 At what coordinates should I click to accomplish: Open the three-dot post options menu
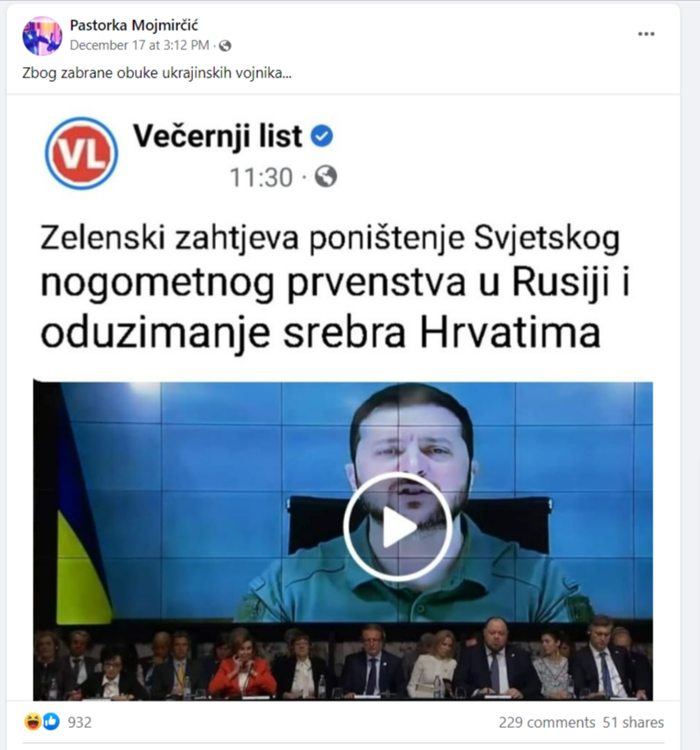point(646,34)
